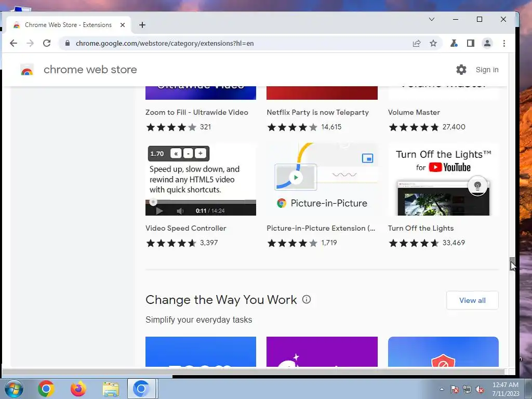Click Turn Off the Lights YouTube thumbnail

coord(443,179)
